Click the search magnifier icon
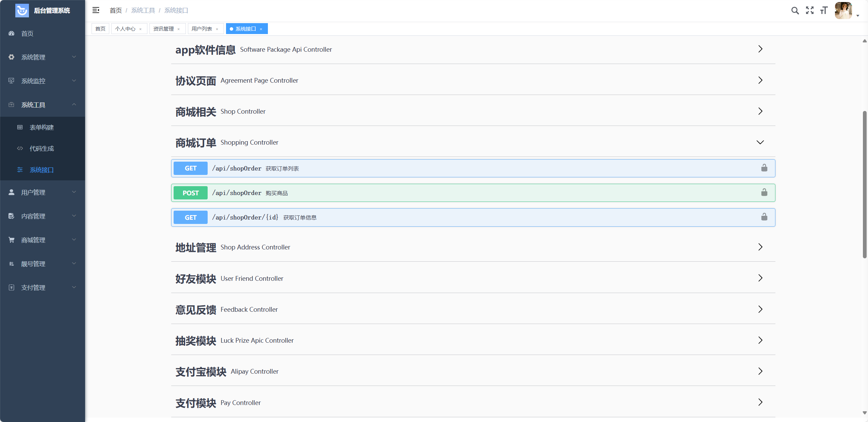868x422 pixels. (795, 11)
